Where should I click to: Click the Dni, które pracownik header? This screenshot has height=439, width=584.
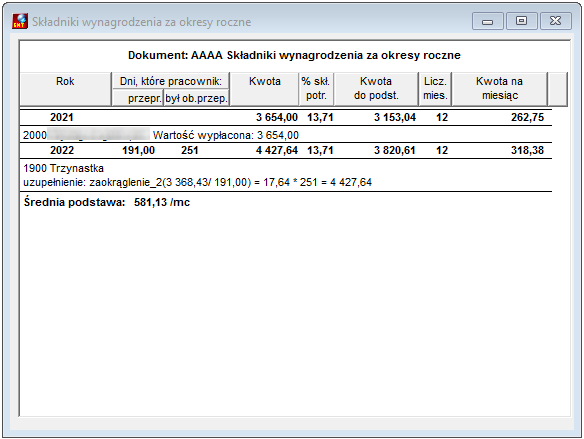(171, 81)
